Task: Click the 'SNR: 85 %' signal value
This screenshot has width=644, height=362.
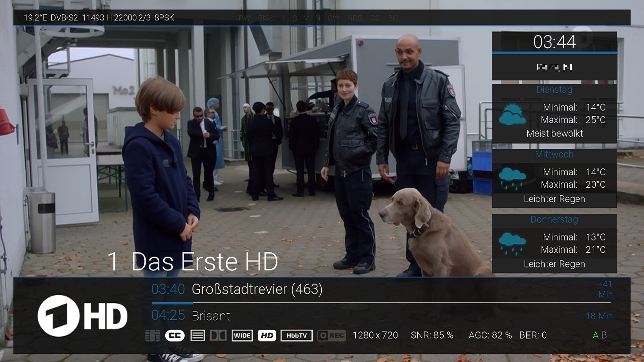Action: pyautogui.click(x=432, y=335)
